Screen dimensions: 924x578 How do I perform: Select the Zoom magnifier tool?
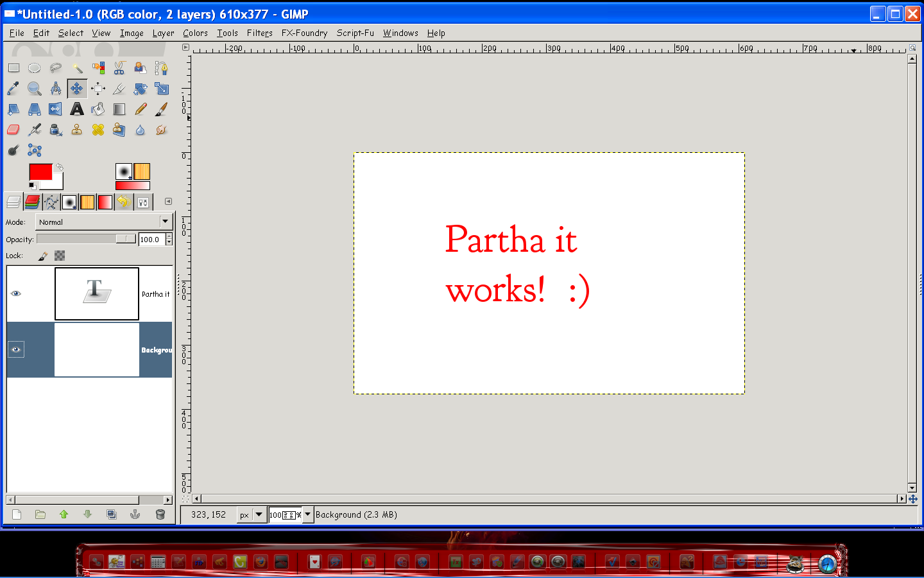coord(35,89)
